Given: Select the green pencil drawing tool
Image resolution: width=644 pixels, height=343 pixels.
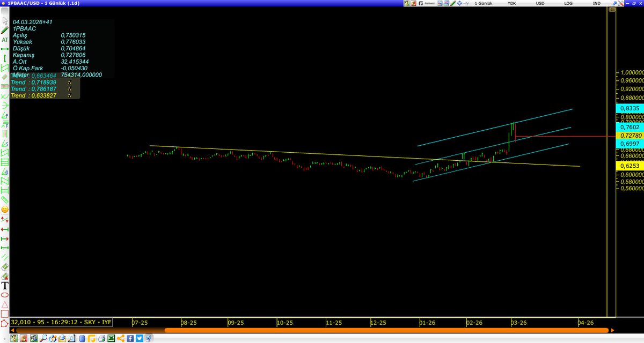Looking at the screenshot, I should pos(5,30).
